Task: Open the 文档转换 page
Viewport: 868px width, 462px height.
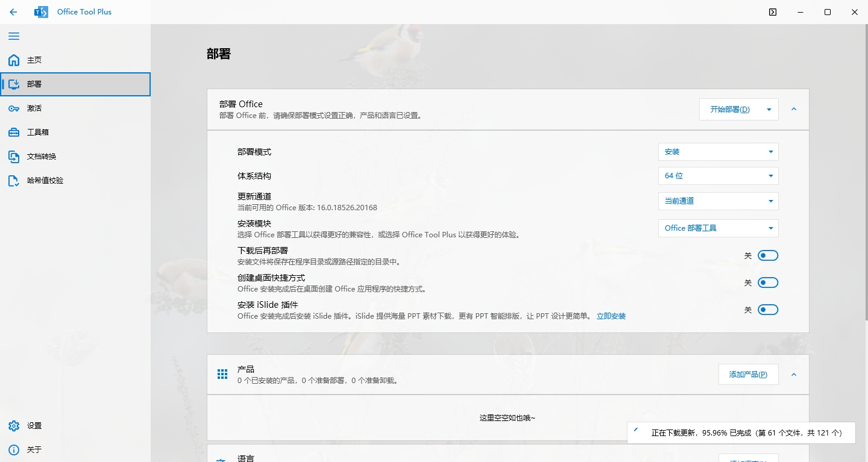Action: 75,157
